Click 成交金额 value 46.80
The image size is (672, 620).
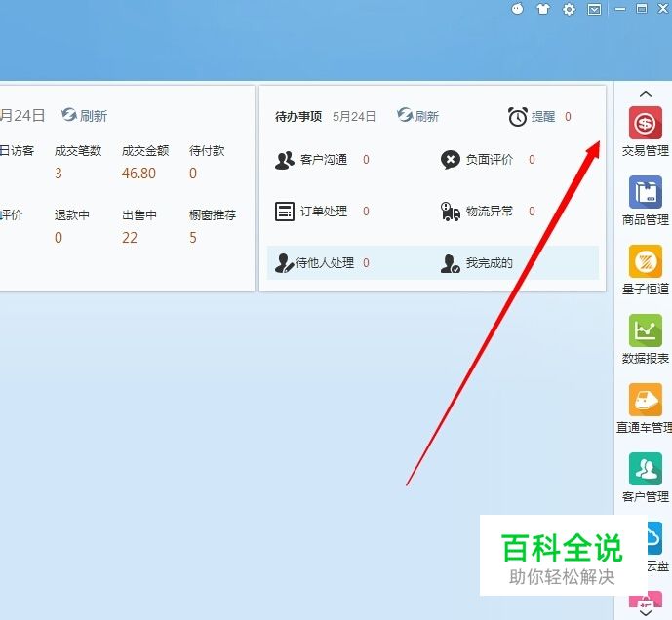coord(138,174)
